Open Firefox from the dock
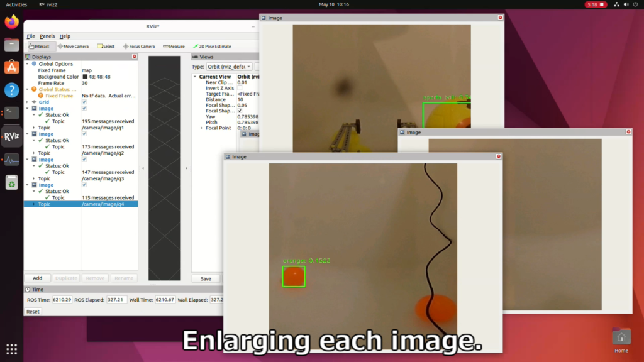This screenshot has width=644, height=362. pos(12,22)
